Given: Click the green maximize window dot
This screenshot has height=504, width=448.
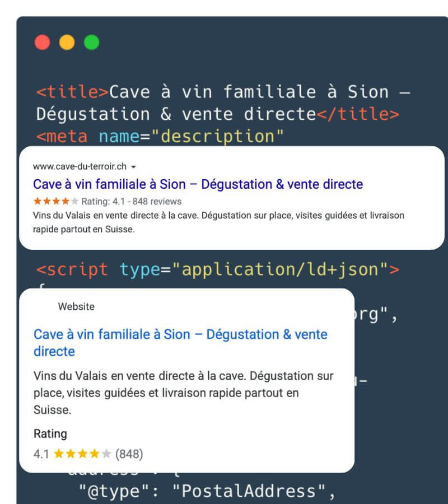Looking at the screenshot, I should [x=92, y=42].
